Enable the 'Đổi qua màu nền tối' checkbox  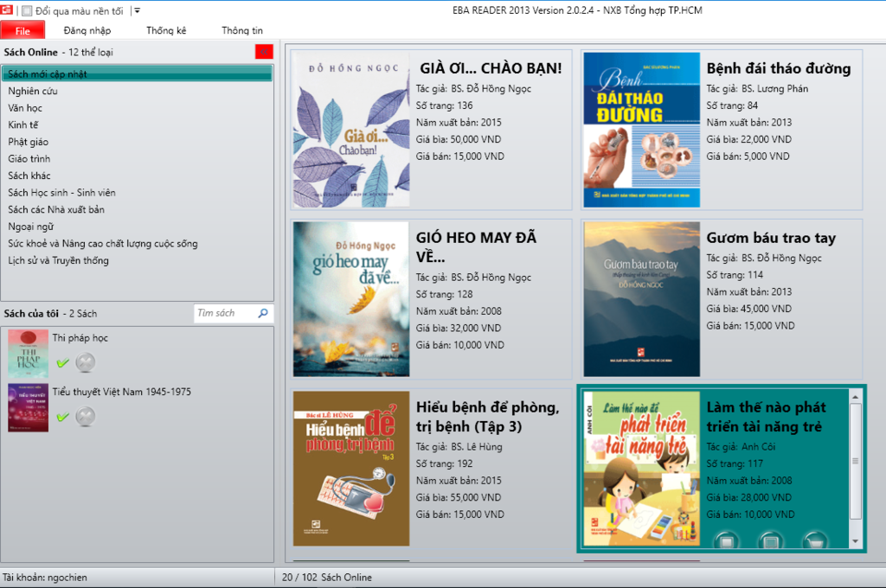point(27,10)
